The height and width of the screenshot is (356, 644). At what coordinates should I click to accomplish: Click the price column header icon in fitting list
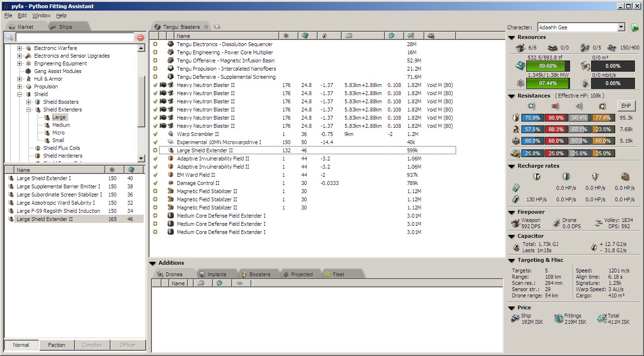point(411,36)
